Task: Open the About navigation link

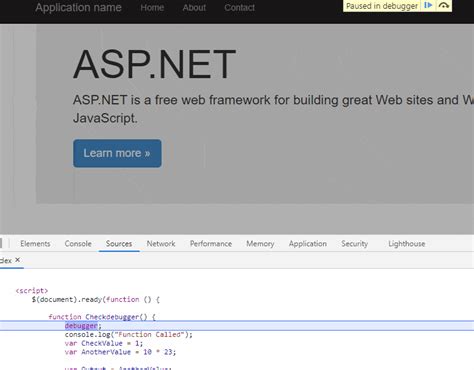Action: 194,7
